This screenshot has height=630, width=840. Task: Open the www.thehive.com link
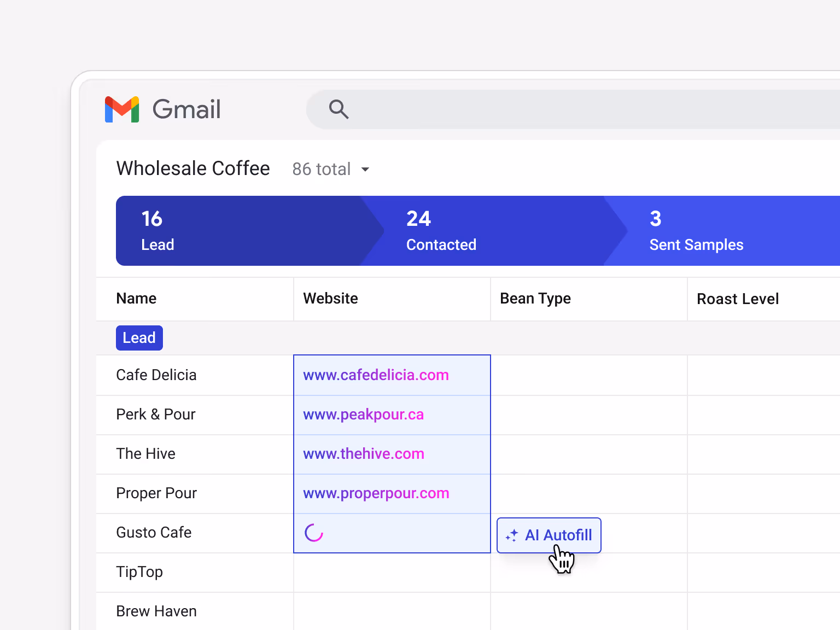tap(364, 454)
